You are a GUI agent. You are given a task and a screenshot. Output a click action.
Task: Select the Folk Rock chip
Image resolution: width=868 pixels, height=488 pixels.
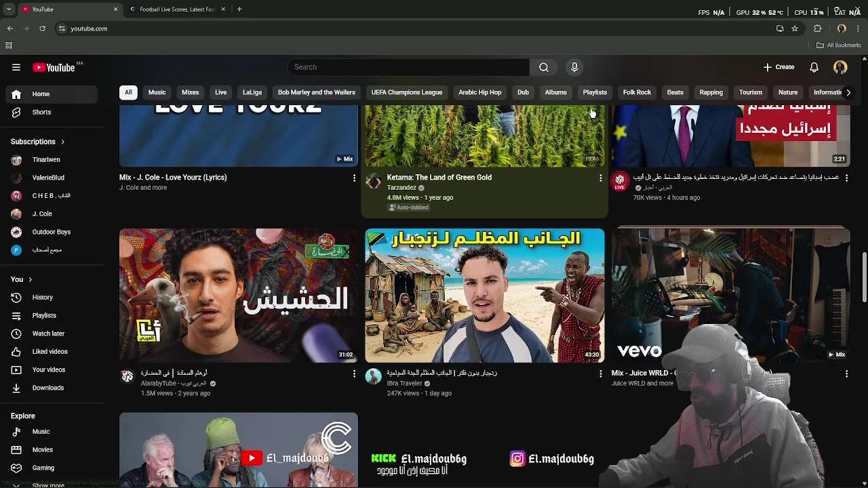tap(637, 92)
